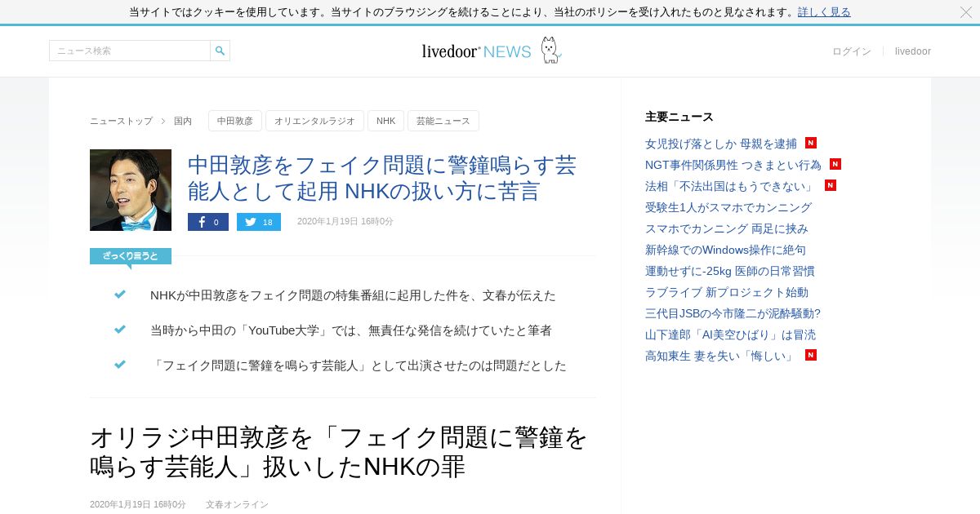Open news 女児投げ落としか 母親を逮捕

coord(721,144)
